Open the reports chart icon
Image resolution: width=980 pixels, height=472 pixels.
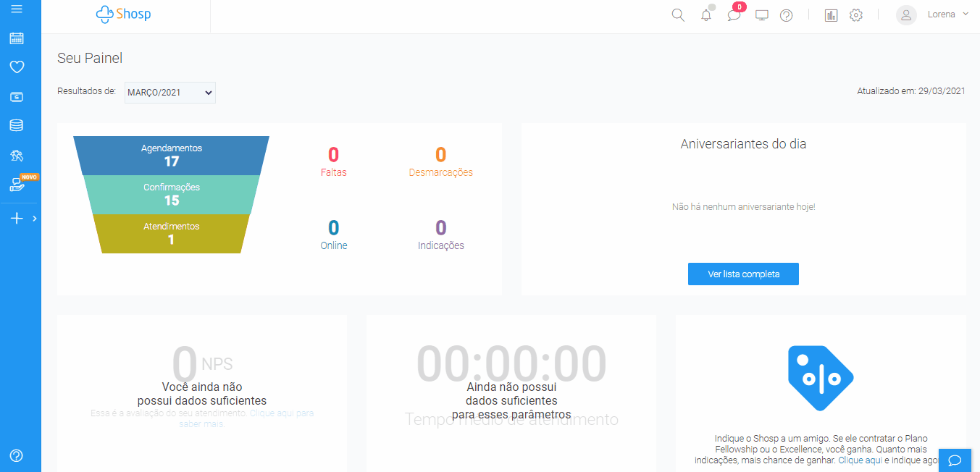(x=831, y=15)
